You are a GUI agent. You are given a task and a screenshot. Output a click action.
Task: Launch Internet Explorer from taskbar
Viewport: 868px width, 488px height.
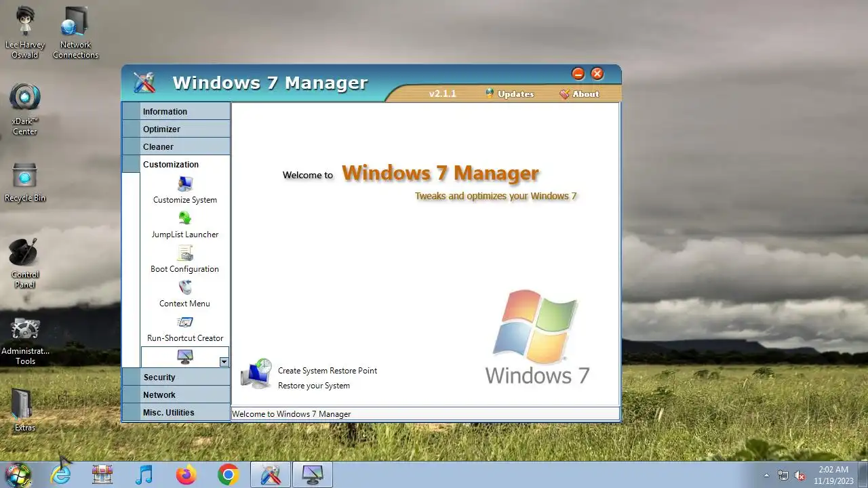click(61, 474)
